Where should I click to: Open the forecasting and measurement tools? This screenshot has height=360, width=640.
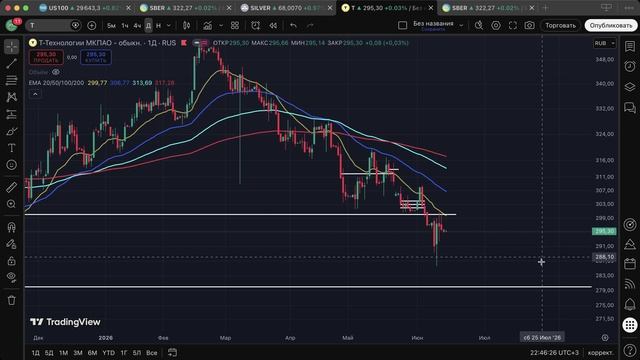pyautogui.click(x=11, y=114)
